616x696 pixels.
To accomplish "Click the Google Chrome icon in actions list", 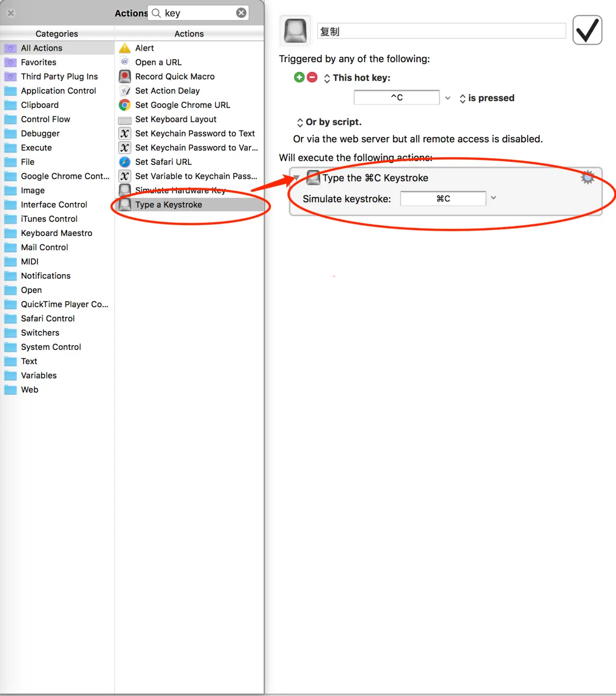I will (x=125, y=105).
